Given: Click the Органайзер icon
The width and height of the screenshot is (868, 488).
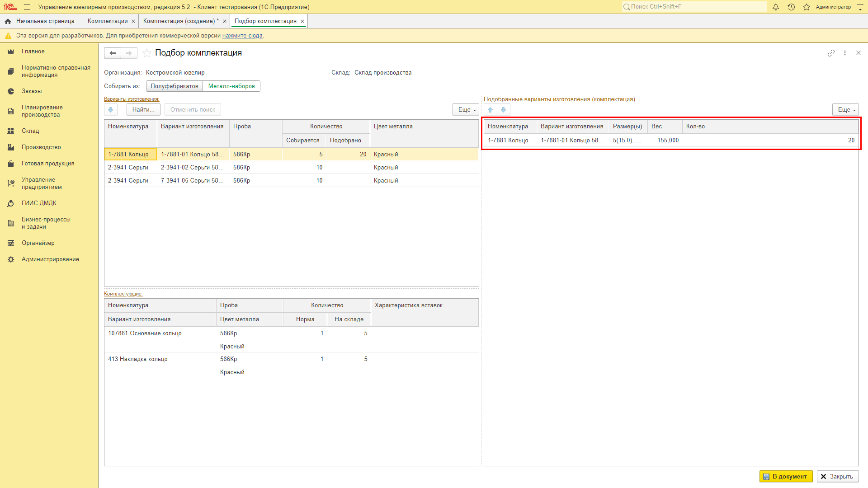Looking at the screenshot, I should 11,243.
